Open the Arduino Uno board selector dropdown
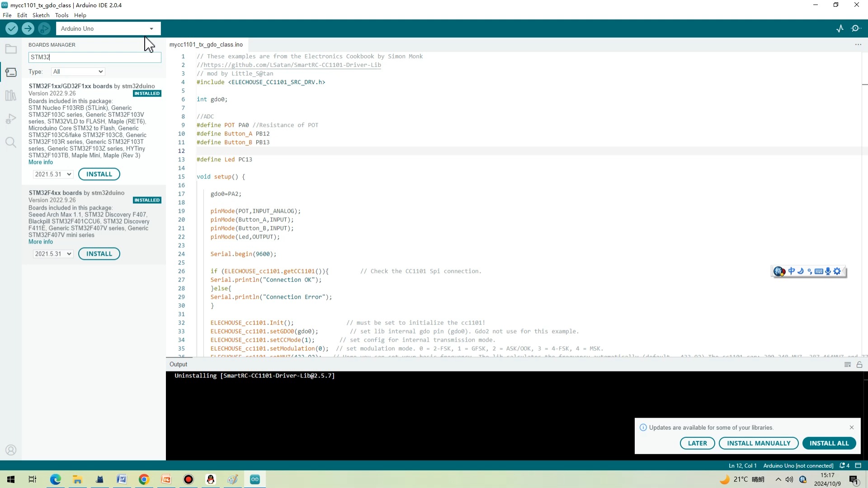Image resolution: width=868 pixels, height=488 pixels. [108, 28]
